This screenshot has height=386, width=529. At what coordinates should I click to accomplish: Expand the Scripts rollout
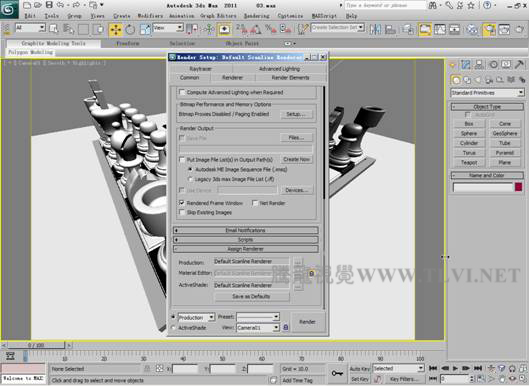pyautogui.click(x=246, y=240)
